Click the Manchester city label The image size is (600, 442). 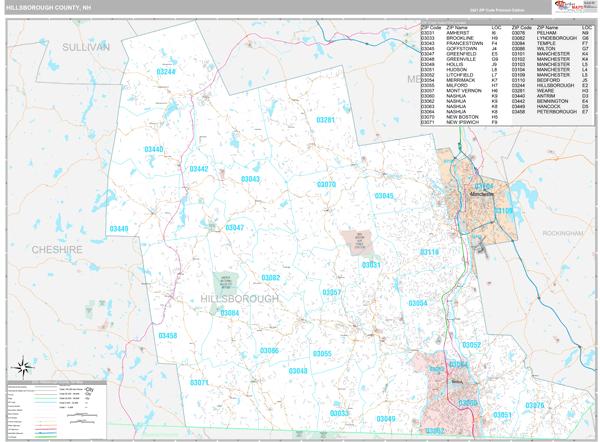pyautogui.click(x=481, y=194)
